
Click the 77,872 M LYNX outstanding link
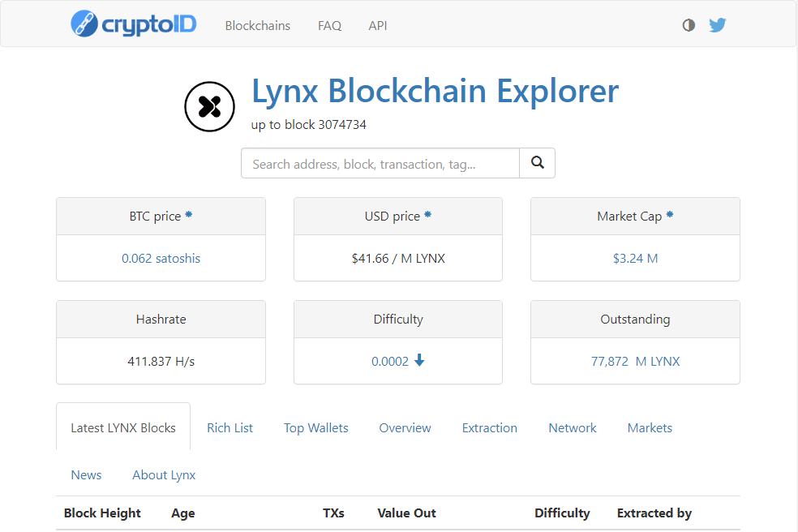(x=635, y=361)
